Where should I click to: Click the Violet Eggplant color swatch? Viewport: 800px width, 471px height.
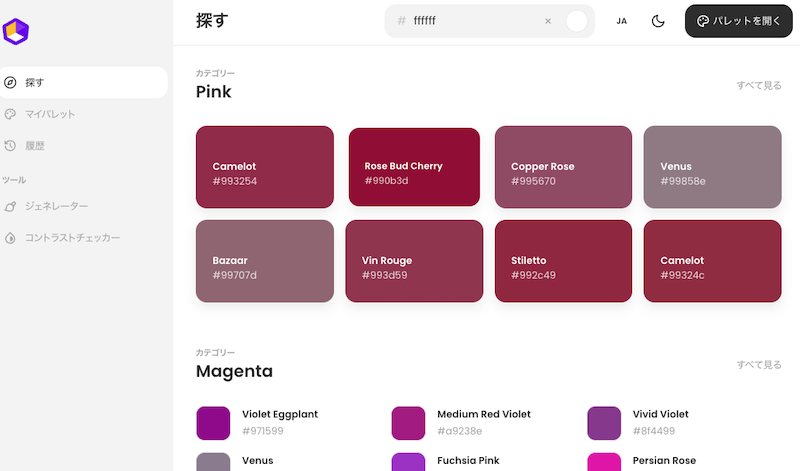pos(213,422)
